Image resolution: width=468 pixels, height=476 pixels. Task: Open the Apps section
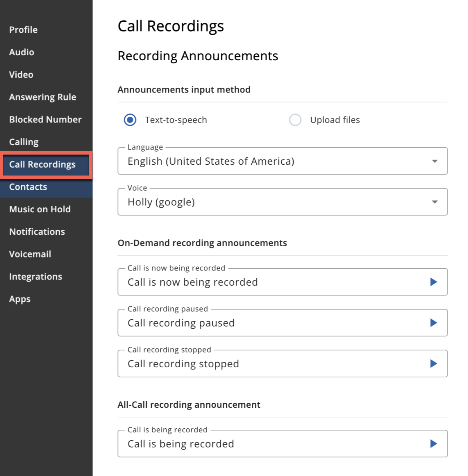[x=20, y=299]
